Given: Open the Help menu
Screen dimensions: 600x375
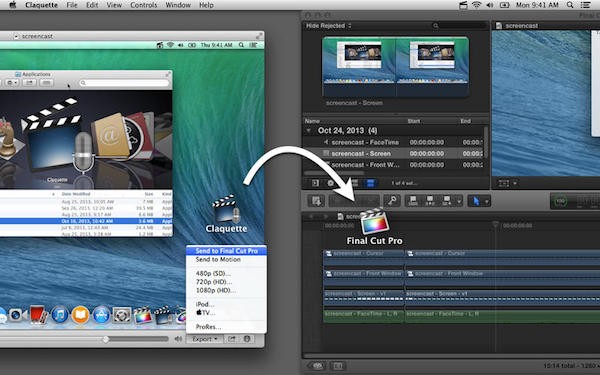Looking at the screenshot, I should (x=206, y=5).
